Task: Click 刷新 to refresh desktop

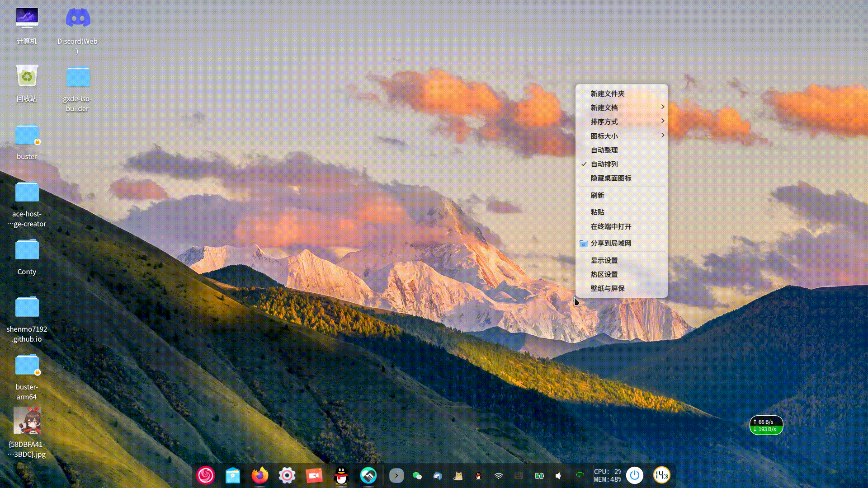Action: (x=597, y=195)
